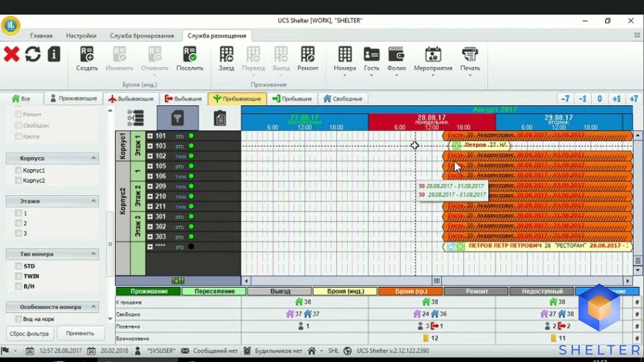Switch to the Настройки tab
The height and width of the screenshot is (362, 644).
click(81, 36)
